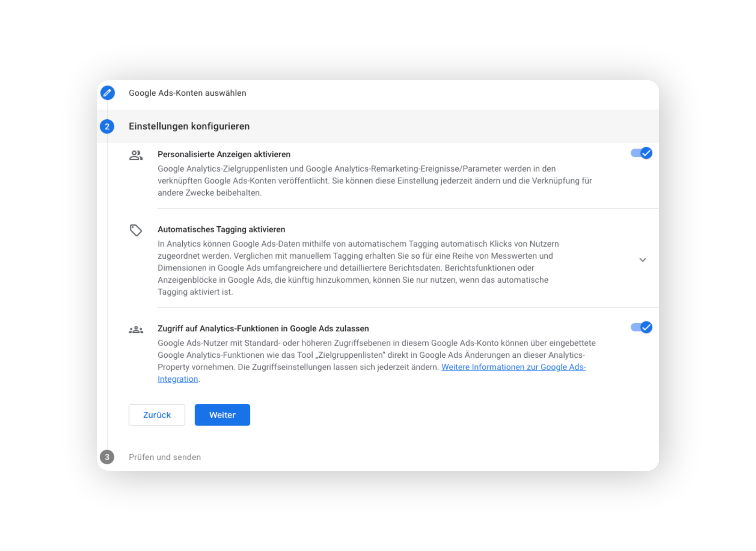The width and height of the screenshot is (756, 551).
Task: Click the Personalisierte Anzeigen aktivieren heading
Action: (x=224, y=154)
